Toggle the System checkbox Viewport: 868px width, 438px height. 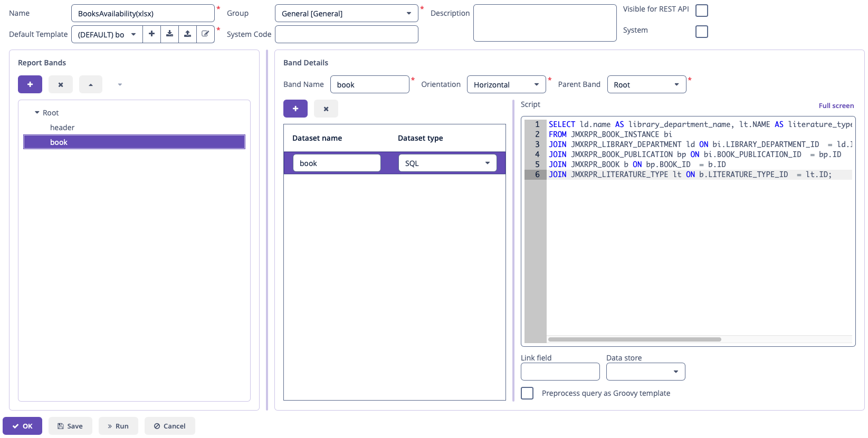(x=702, y=32)
